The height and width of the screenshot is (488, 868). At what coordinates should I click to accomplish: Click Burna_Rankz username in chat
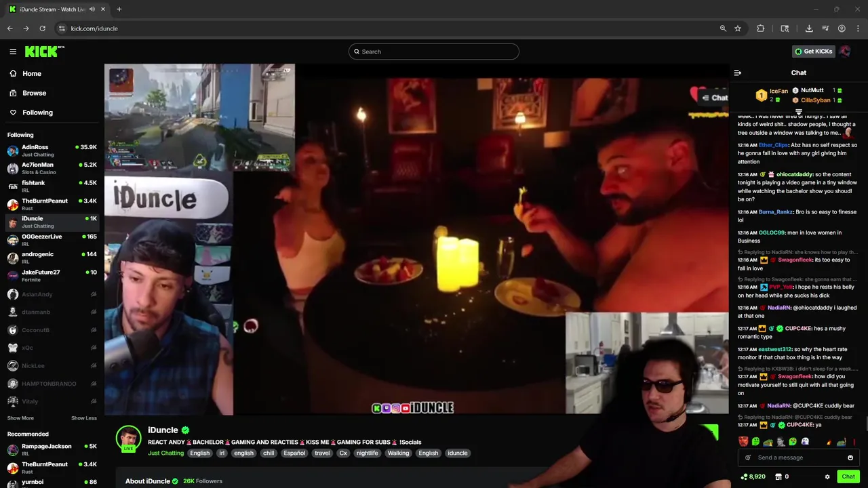tap(776, 212)
